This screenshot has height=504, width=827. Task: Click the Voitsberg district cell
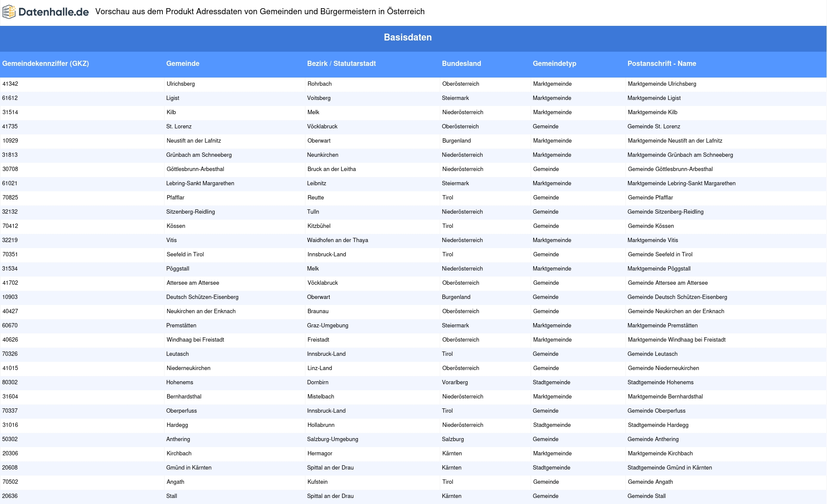coord(373,98)
